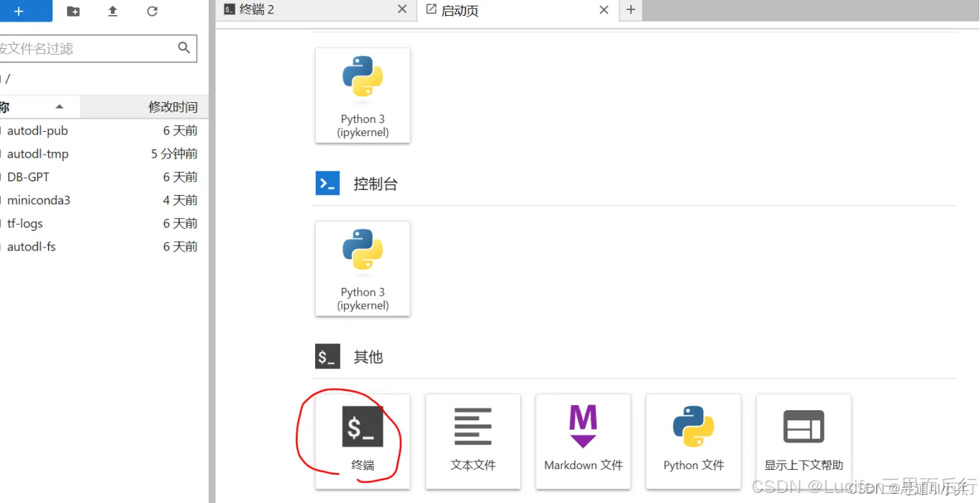Click the upload files icon
This screenshot has width=980, height=503.
pos(112,11)
